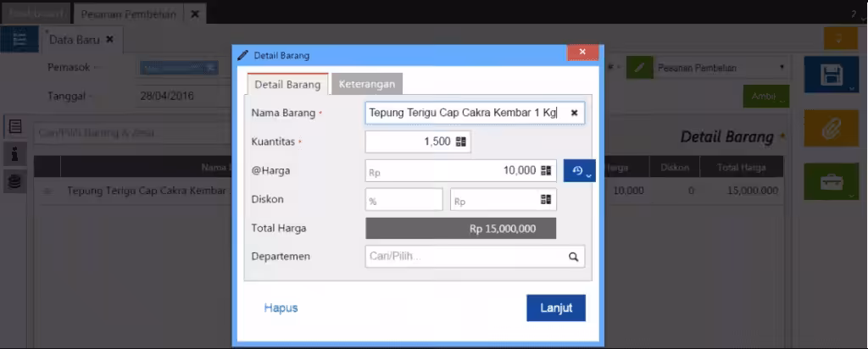Click the row handle icon of the Tepung Terigu row
This screenshot has height=349, width=868.
coord(47,191)
